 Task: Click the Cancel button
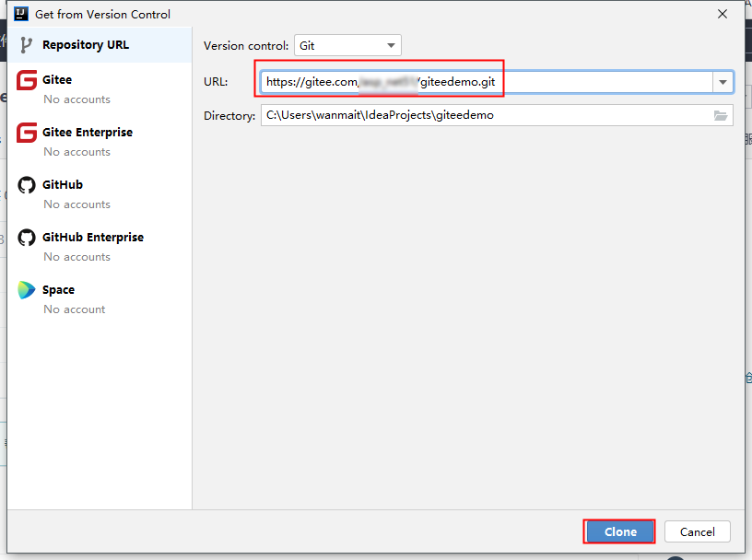click(698, 531)
